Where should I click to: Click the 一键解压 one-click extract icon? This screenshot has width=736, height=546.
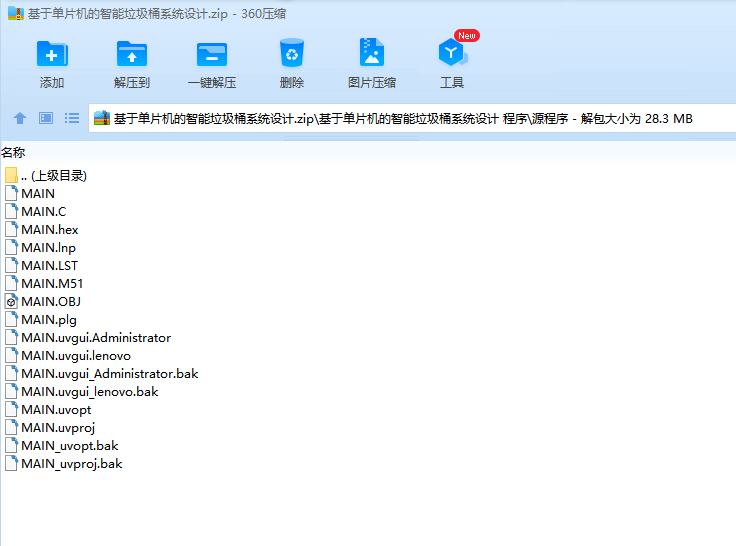(212, 54)
